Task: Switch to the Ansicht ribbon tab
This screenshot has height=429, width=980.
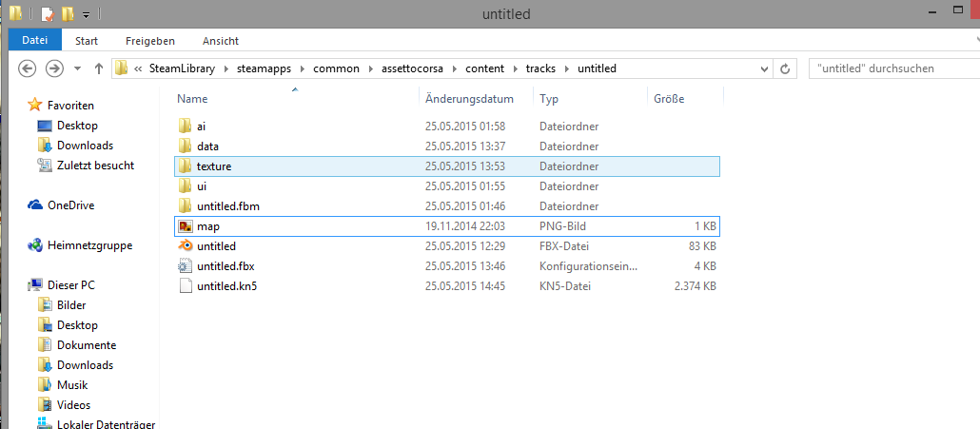Action: pos(221,41)
